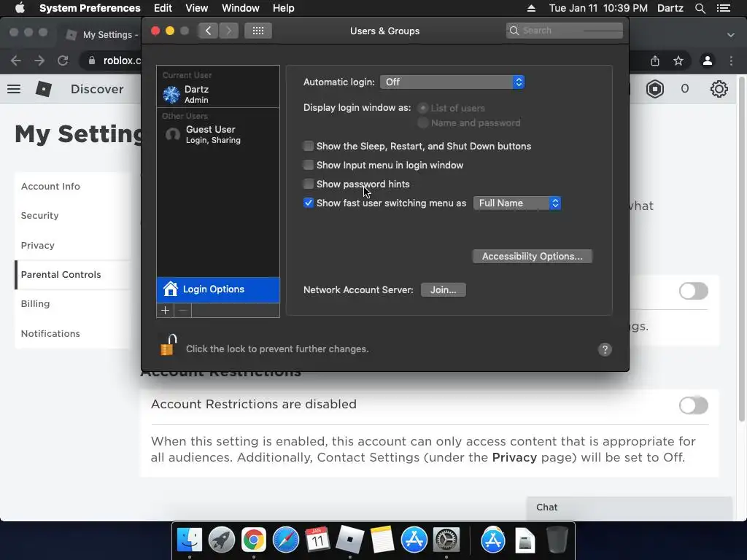Image resolution: width=747 pixels, height=560 pixels.
Task: Click the System Preferences search field
Action: pos(564,31)
